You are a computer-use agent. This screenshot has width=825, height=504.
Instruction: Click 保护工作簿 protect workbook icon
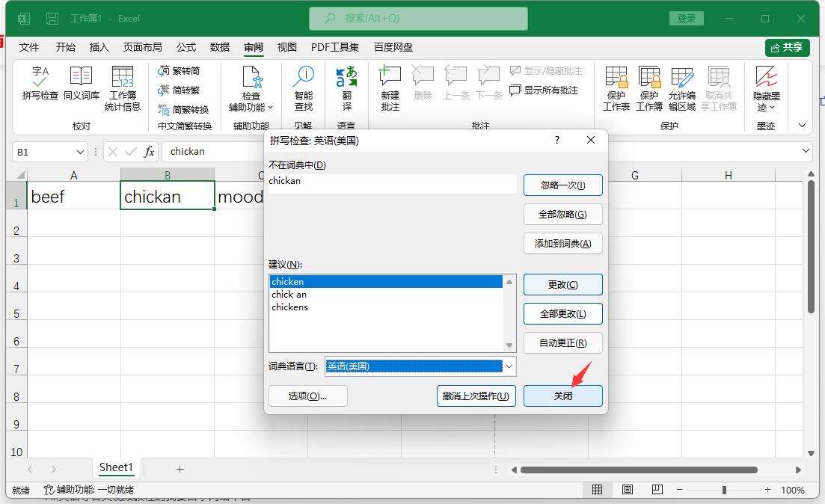point(648,88)
